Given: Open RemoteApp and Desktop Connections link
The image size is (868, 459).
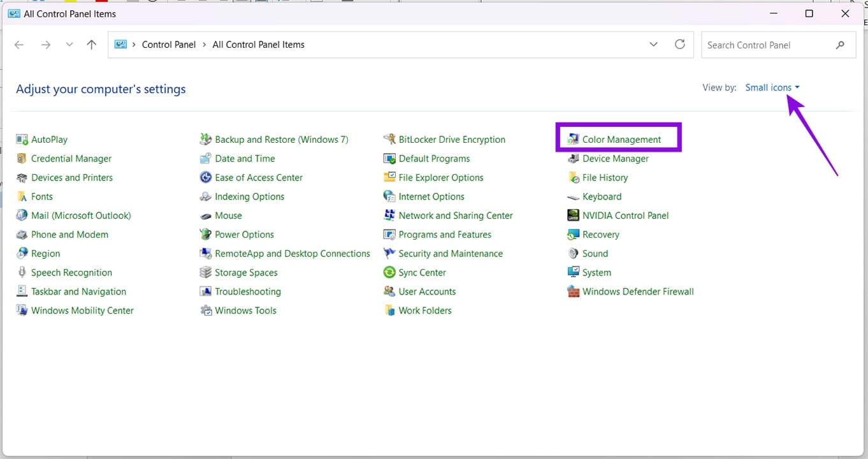Looking at the screenshot, I should 293,254.
